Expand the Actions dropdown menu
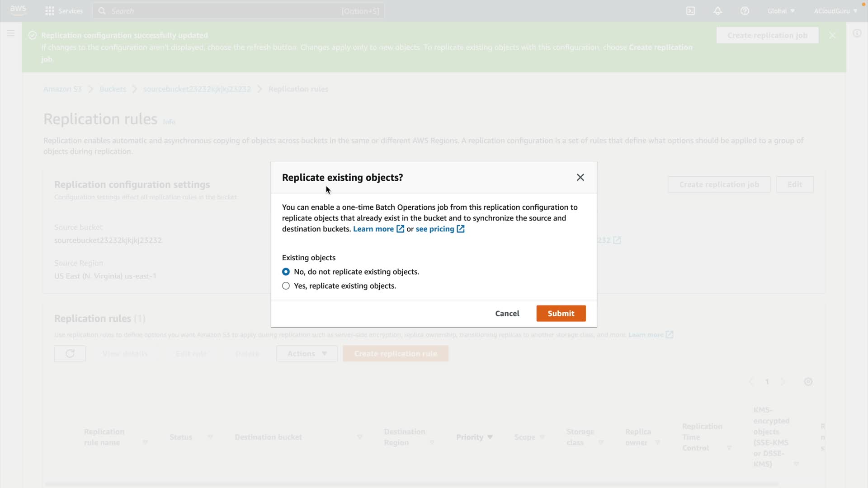868x488 pixels. (307, 354)
